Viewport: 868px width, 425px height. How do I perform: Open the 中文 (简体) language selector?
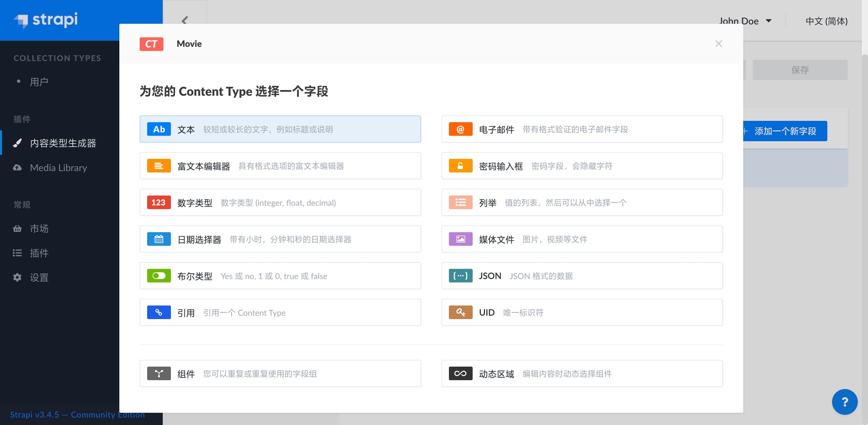(x=826, y=21)
